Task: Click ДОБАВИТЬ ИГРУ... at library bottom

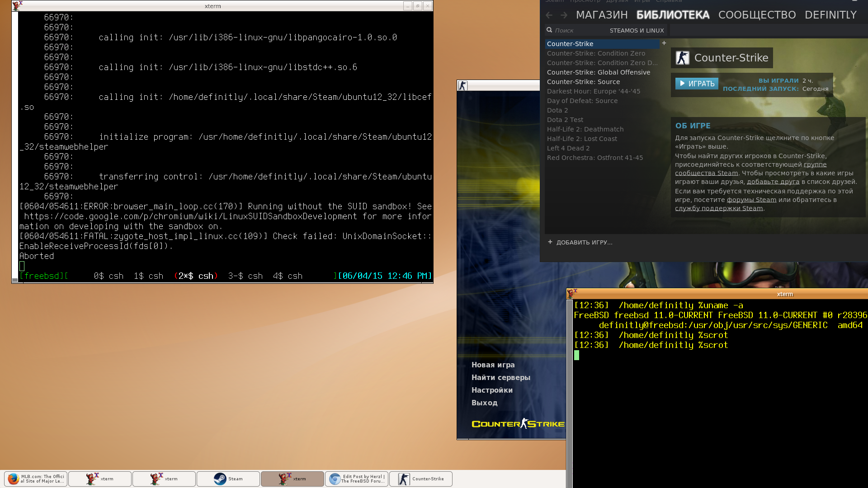Action: pos(580,242)
